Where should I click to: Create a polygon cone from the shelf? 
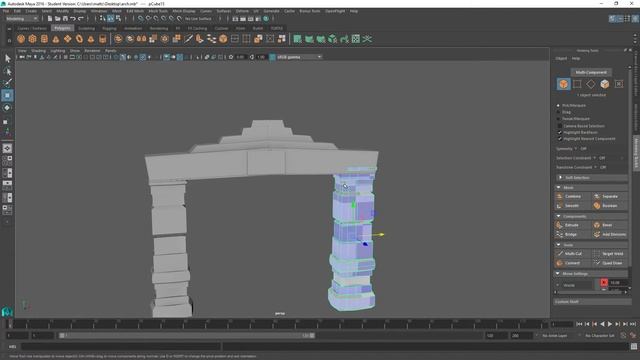(56, 39)
